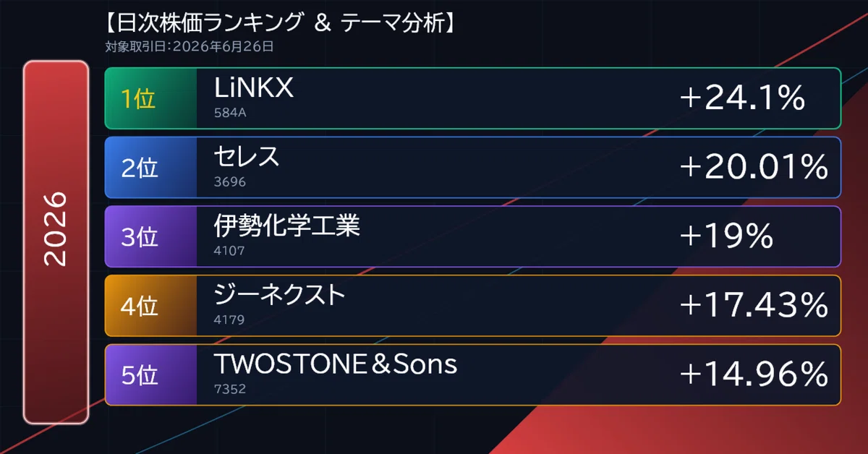The height and width of the screenshot is (454, 868).
Task: Click the +20.01% gain value
Action: click(x=754, y=168)
